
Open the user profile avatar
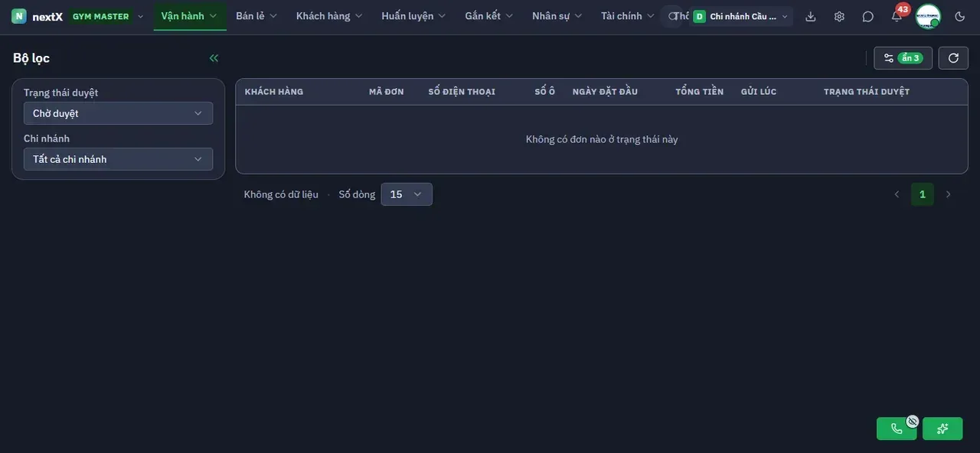[928, 16]
